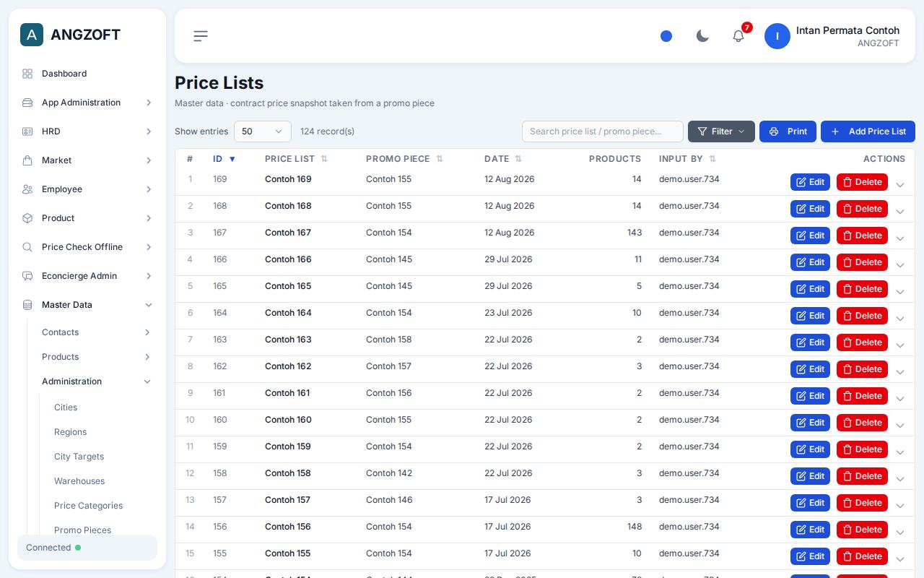Click the Dashboard grid icon
The image size is (924, 578).
point(27,74)
